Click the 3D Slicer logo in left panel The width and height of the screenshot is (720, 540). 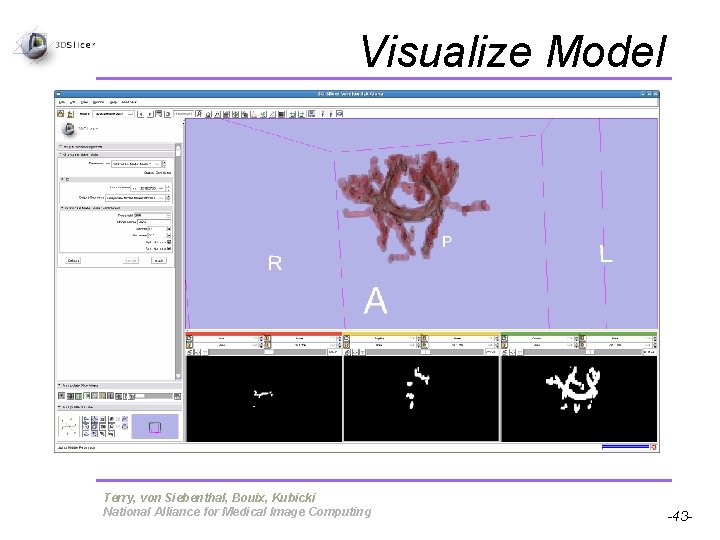pyautogui.click(x=69, y=129)
